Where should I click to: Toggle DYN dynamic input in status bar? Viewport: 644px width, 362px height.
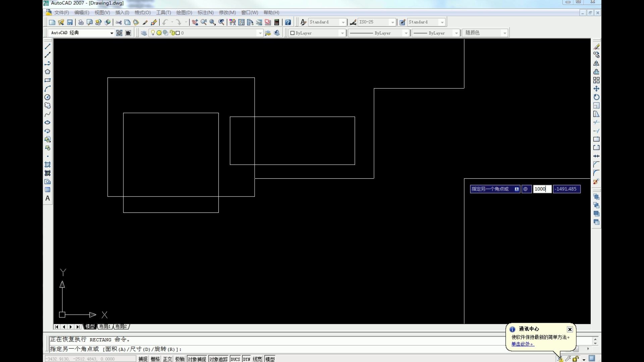point(247,359)
